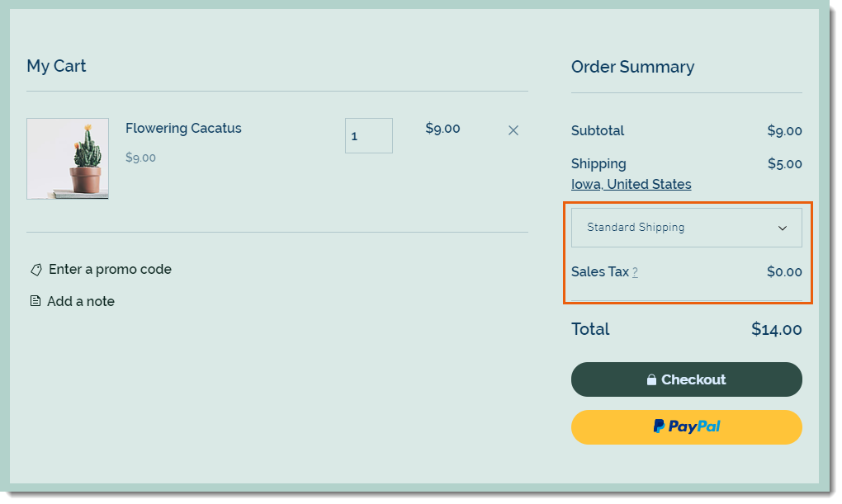The image size is (842, 504).
Task: Click the quantity input field showing 1
Action: coord(368,135)
